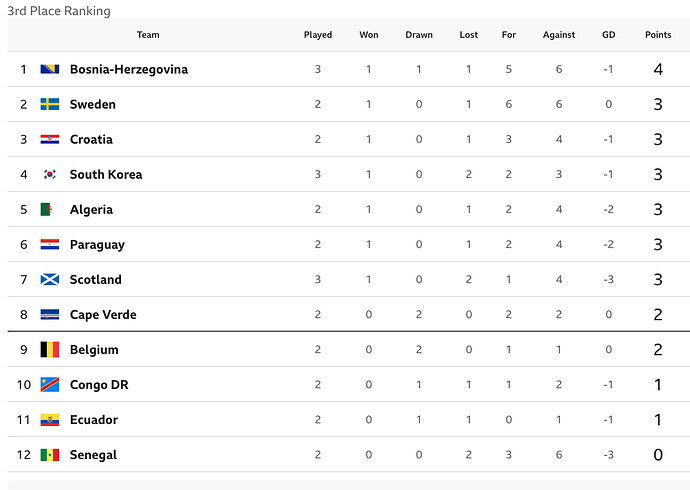690x490 pixels.
Task: Click the Croatia flag icon
Action: [x=50, y=139]
